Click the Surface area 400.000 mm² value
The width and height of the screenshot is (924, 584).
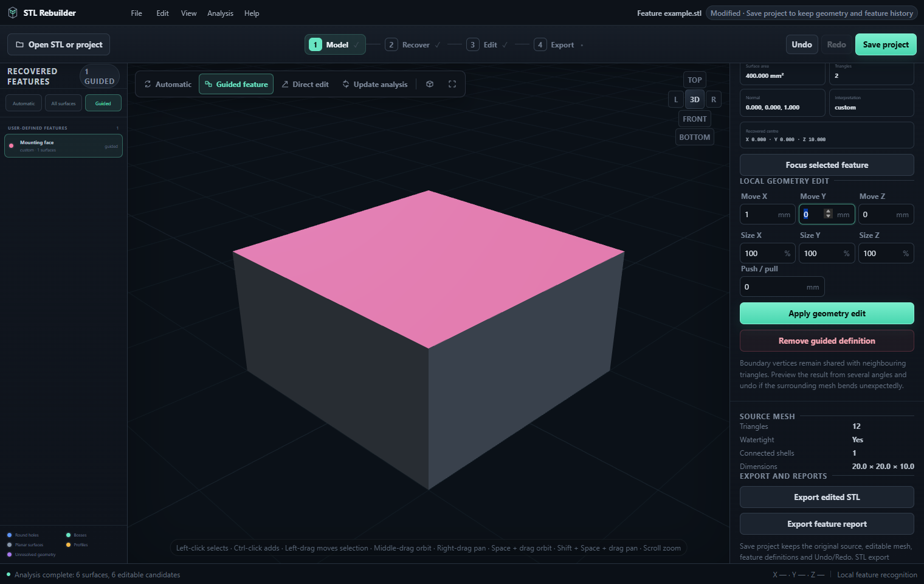click(x=765, y=75)
